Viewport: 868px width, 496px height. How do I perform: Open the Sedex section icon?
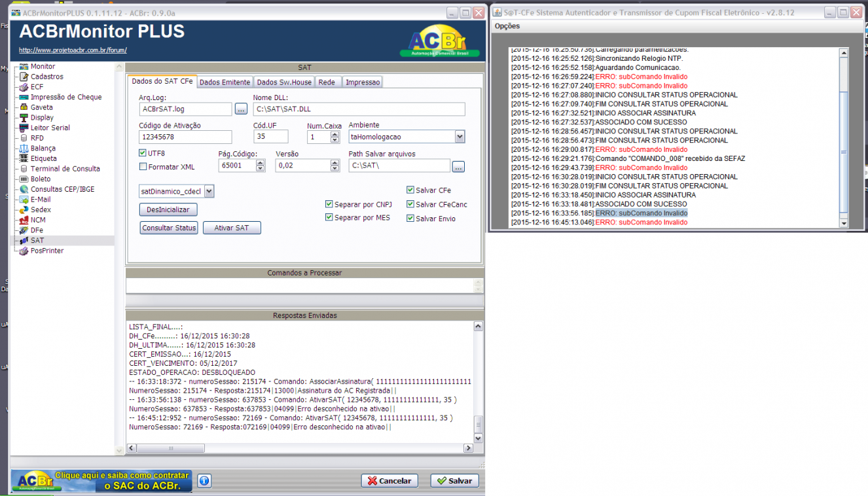coord(24,209)
